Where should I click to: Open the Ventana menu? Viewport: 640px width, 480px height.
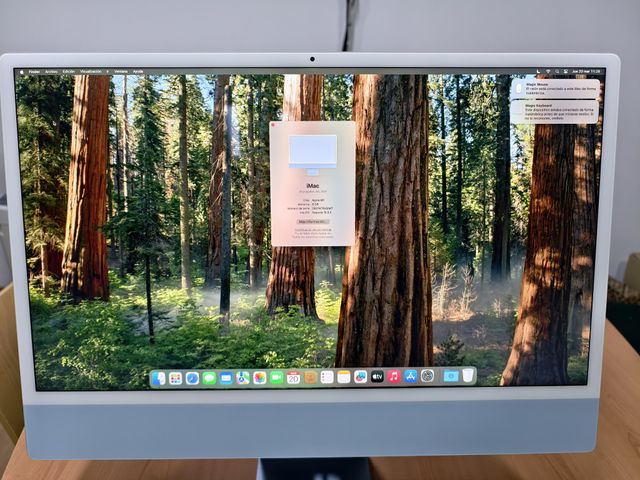(121, 71)
